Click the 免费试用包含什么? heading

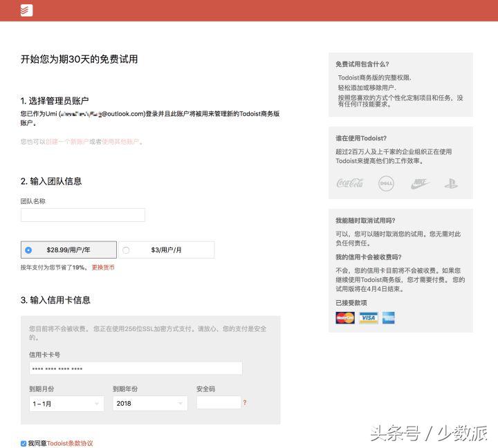(x=362, y=64)
